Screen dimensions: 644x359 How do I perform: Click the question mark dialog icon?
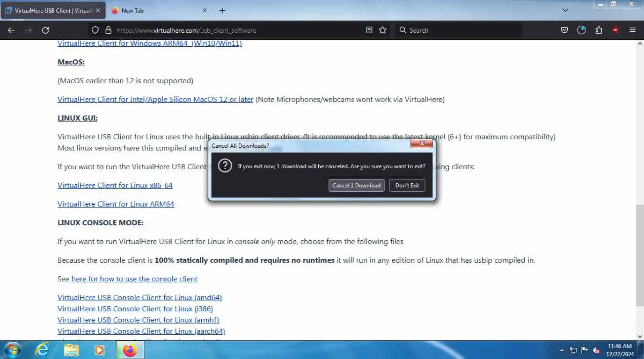coord(225,165)
